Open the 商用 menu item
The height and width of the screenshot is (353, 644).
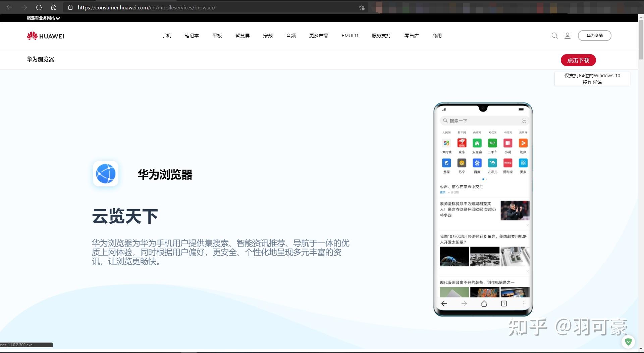pos(437,36)
